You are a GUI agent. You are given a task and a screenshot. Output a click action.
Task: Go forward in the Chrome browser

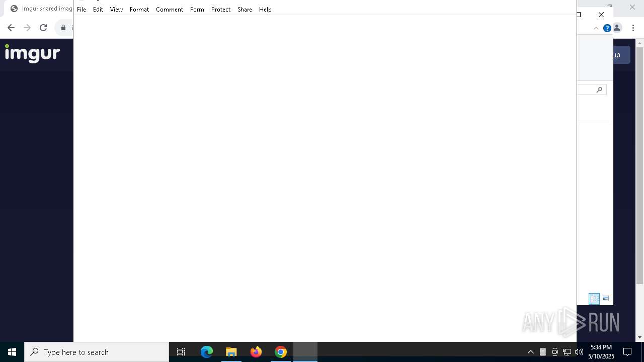tap(27, 28)
